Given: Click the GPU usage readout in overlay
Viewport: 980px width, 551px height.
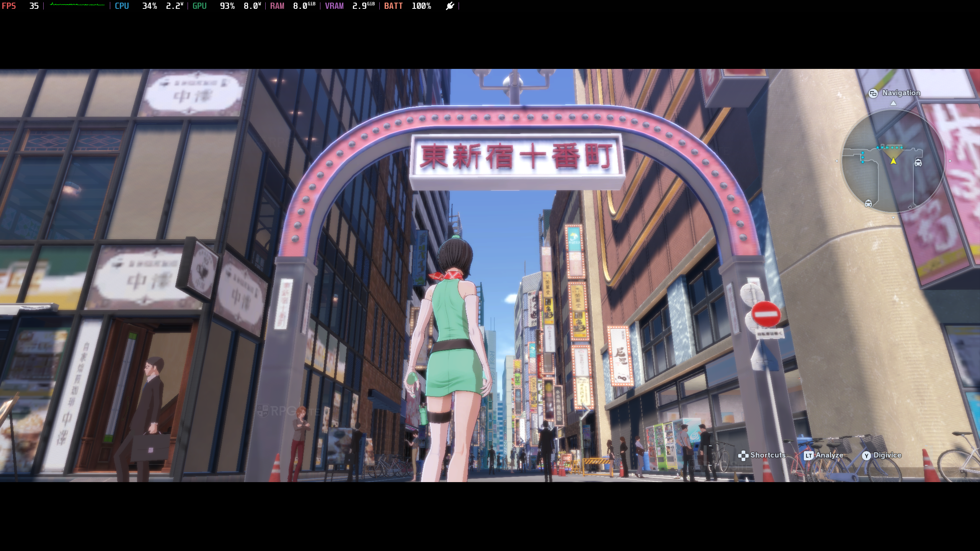Looking at the screenshot, I should pyautogui.click(x=227, y=6).
